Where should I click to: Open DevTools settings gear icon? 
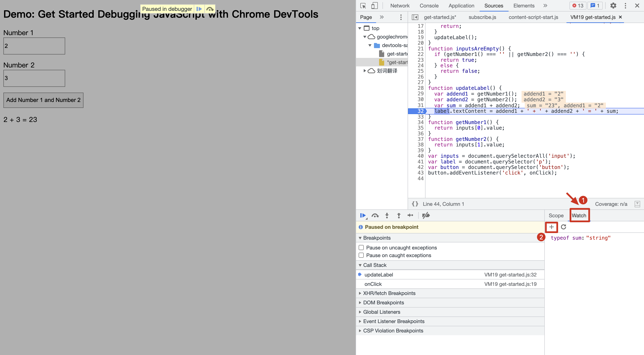614,6
